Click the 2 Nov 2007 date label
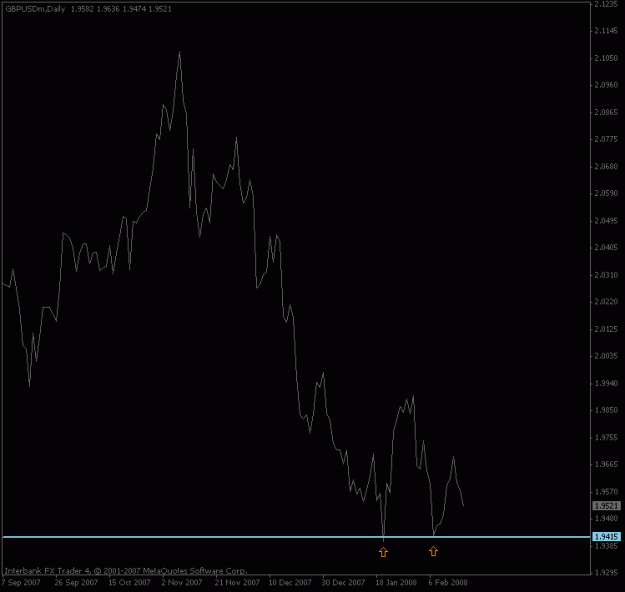 click(182, 582)
